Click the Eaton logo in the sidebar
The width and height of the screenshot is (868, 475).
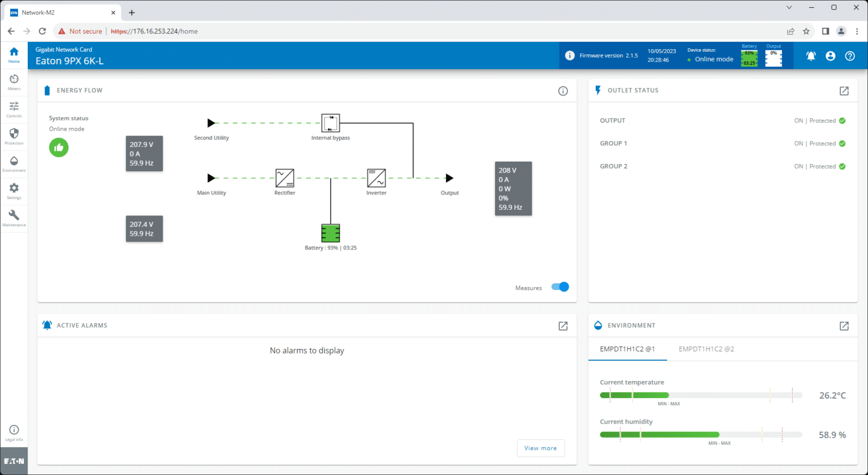coord(14,461)
